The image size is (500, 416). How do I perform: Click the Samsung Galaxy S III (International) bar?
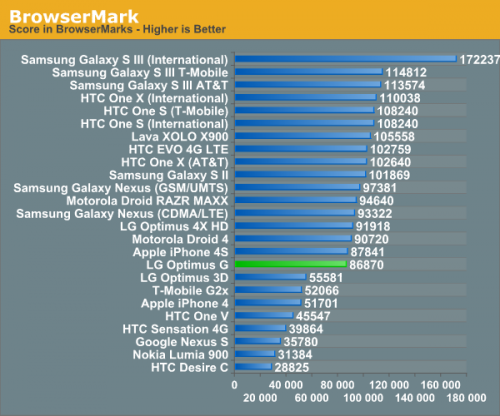click(x=346, y=59)
